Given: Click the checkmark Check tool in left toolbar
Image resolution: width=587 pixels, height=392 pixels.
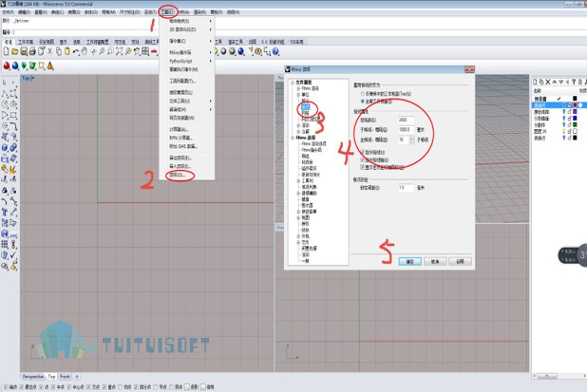Looking at the screenshot, I should (x=13, y=255).
